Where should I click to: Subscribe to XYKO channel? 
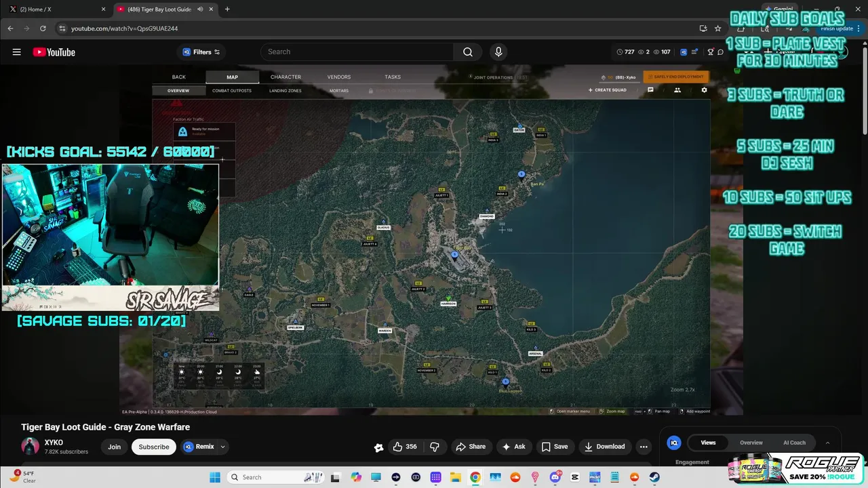(154, 447)
